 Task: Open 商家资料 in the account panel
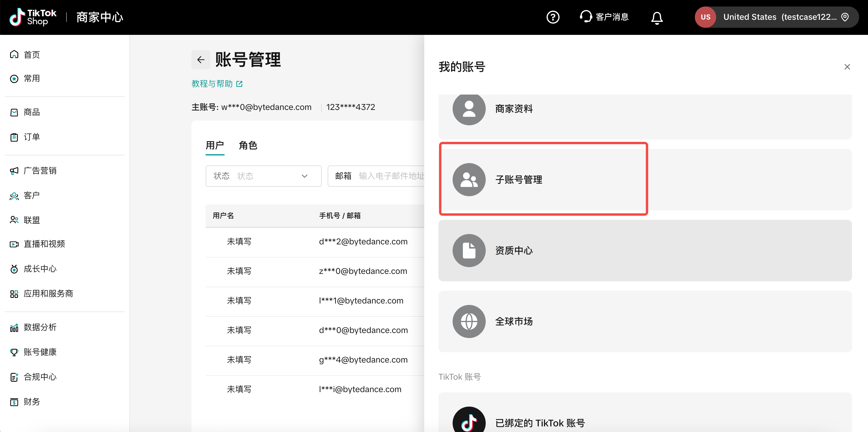click(x=513, y=108)
